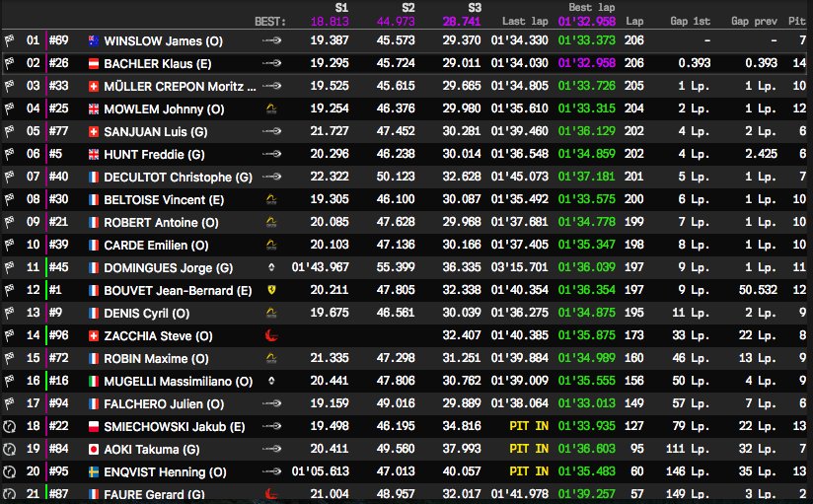
Task: Click gap 1st value 0.393 for BACHLER
Action: [x=695, y=63]
